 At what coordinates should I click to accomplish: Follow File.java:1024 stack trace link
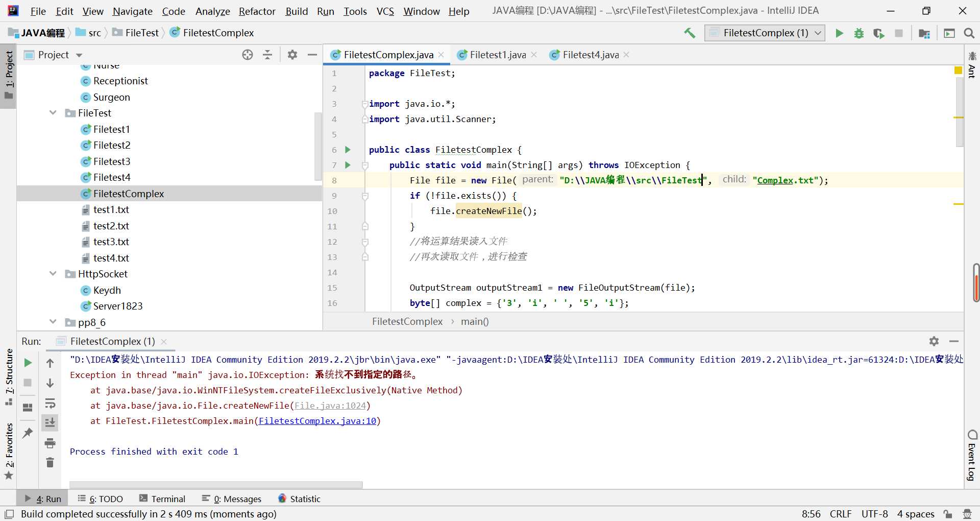(x=330, y=406)
